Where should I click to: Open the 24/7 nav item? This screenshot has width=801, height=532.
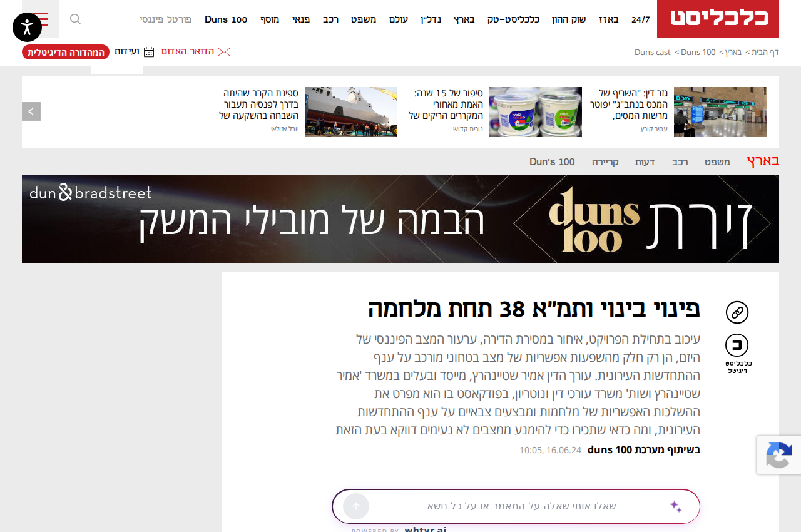(x=641, y=19)
